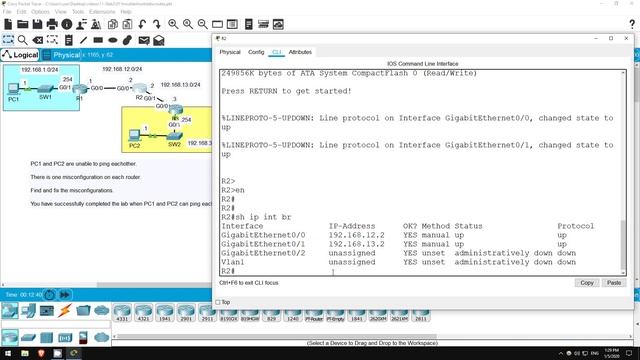Select the Draw Ellipse tool
This screenshot has width=640, height=360.
tap(113, 40)
